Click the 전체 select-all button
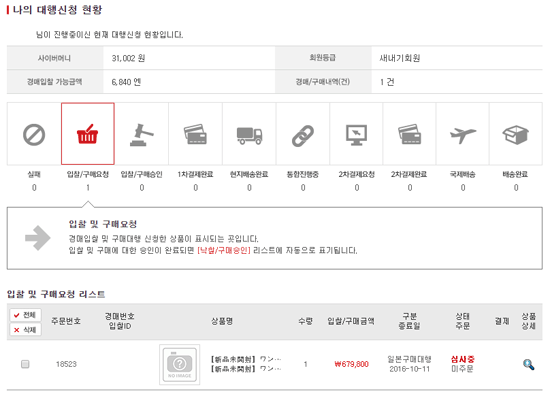Viewport: 550px width, 394px height. pyautogui.click(x=25, y=315)
